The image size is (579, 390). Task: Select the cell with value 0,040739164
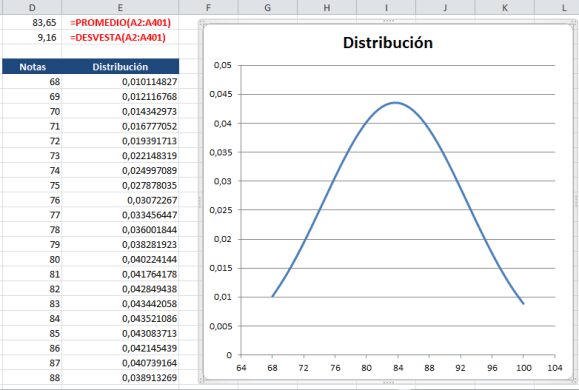point(120,363)
